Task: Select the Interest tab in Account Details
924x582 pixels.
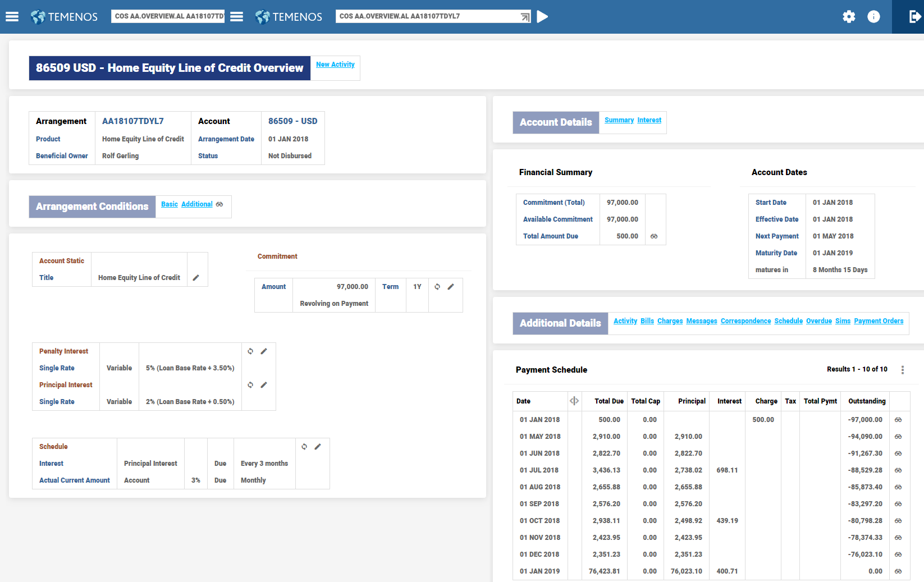Action: point(649,120)
